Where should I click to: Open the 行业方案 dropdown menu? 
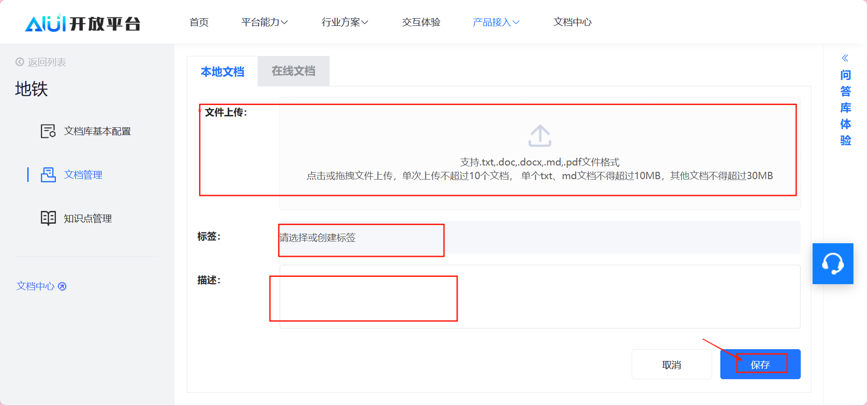344,22
